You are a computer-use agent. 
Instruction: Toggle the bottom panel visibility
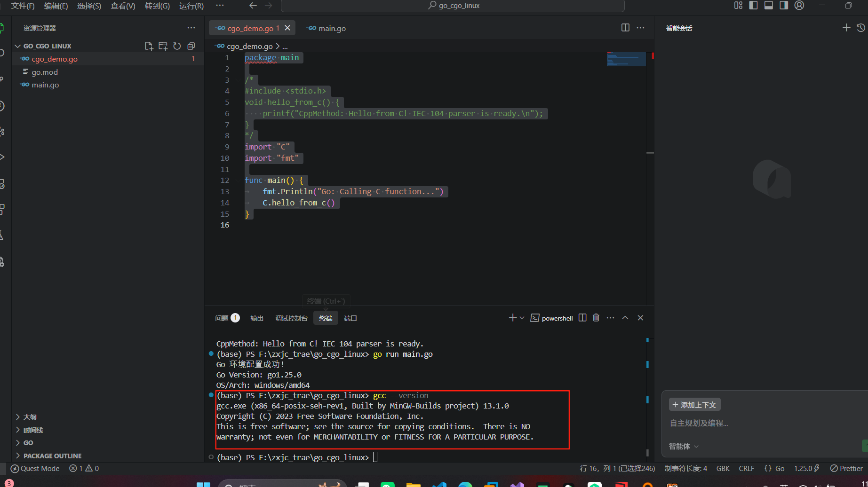pos(769,5)
